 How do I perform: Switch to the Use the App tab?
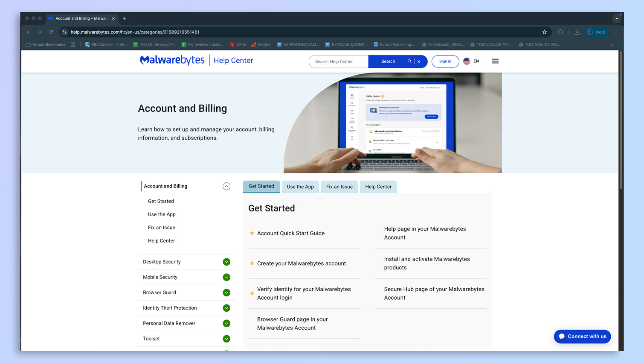(x=300, y=187)
